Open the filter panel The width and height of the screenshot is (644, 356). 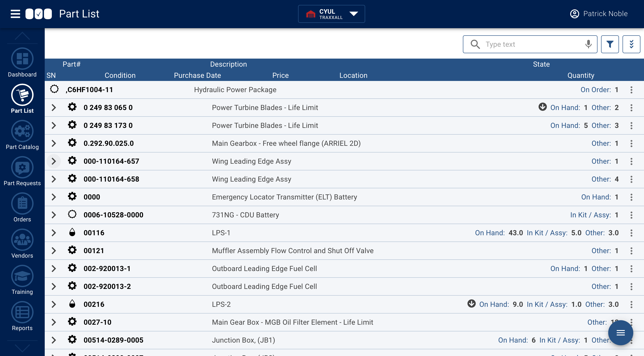pos(610,44)
